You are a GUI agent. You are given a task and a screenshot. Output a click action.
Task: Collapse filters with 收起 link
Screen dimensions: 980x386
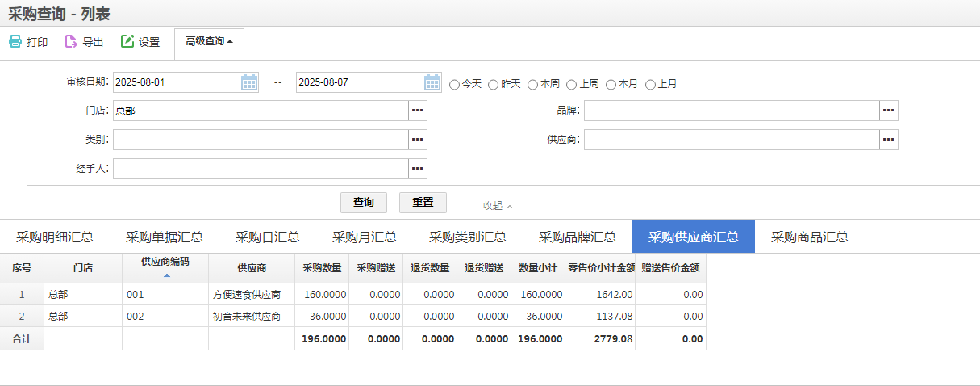coord(498,205)
